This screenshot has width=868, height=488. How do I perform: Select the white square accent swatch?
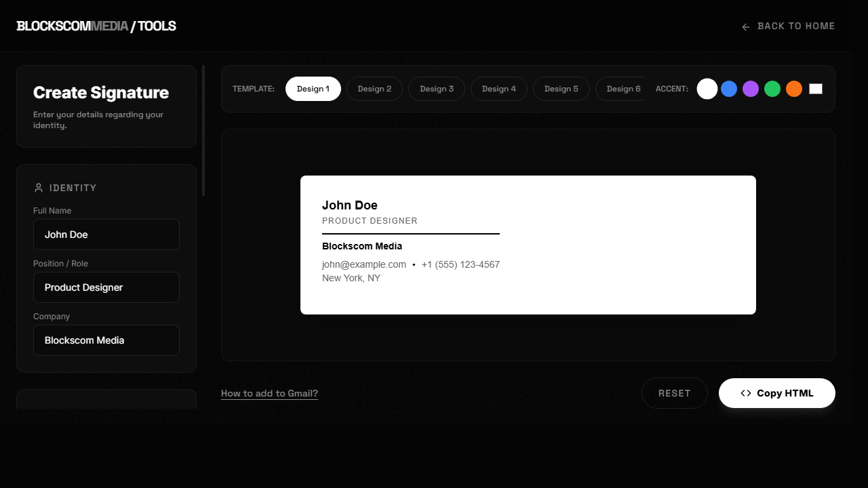pos(815,88)
